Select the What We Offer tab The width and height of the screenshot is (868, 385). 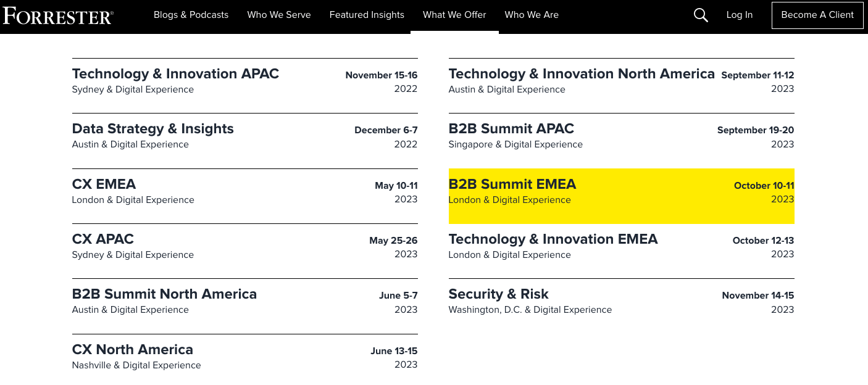click(x=454, y=15)
